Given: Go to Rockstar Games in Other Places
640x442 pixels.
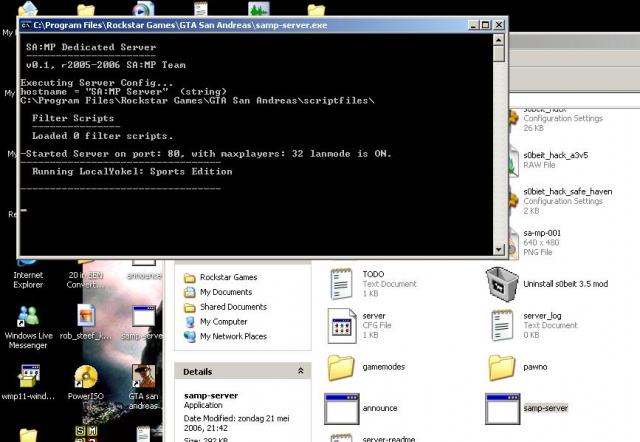Looking at the screenshot, I should 229,277.
